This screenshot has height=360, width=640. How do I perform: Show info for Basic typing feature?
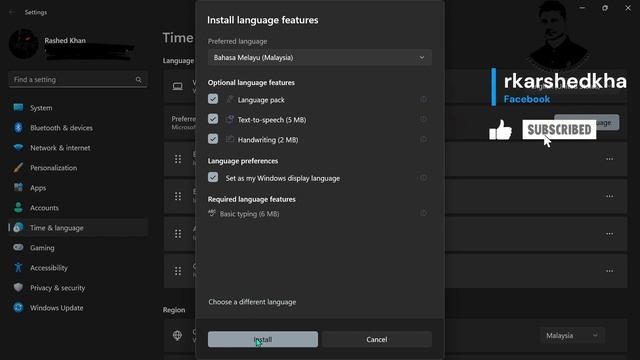[x=423, y=213]
